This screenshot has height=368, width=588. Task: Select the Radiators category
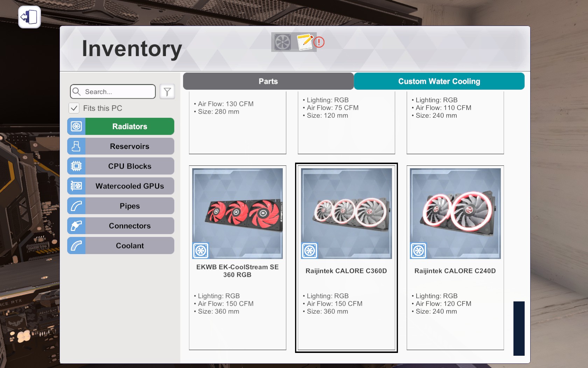121,127
